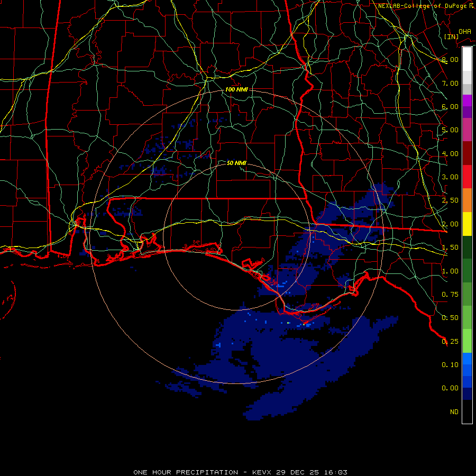Viewport: 476px width, 476px height.
Task: Click the 0.00 legend value
Action: (x=450, y=388)
